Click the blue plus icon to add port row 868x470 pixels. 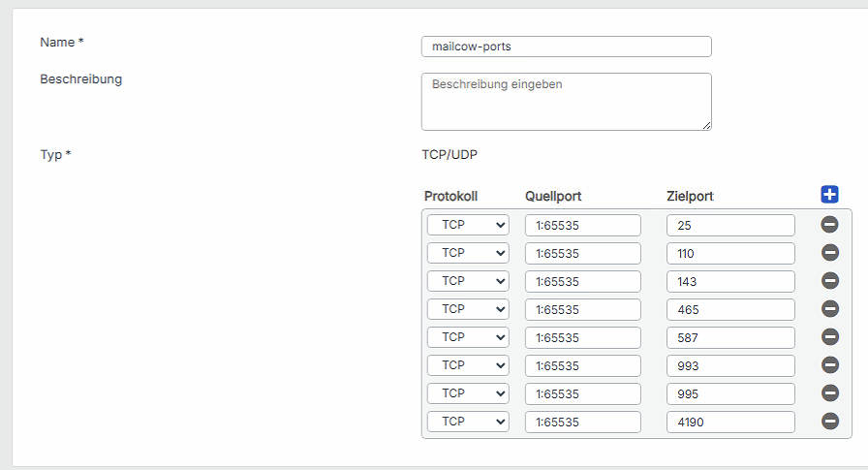829,195
